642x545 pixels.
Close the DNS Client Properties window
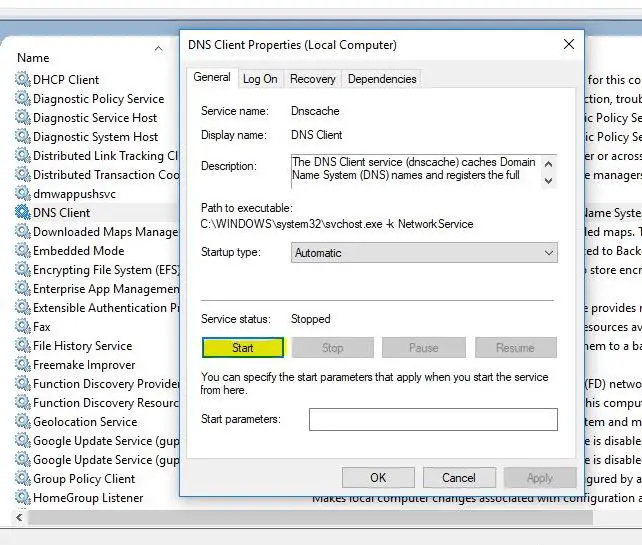(569, 45)
